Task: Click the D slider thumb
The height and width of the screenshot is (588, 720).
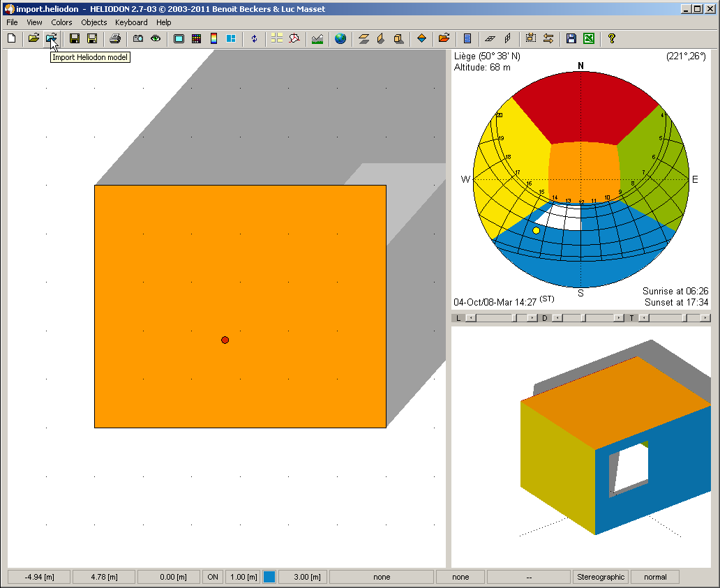Action: tap(583, 317)
